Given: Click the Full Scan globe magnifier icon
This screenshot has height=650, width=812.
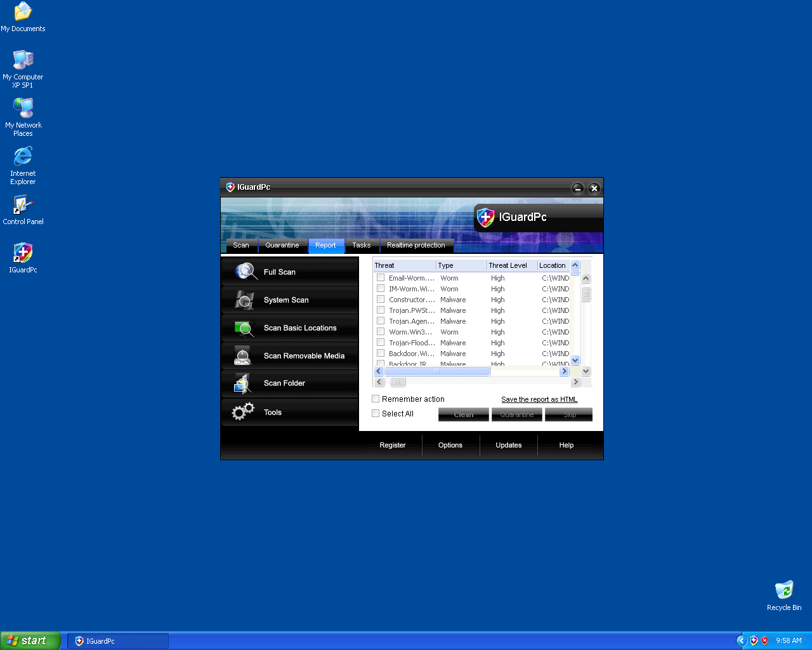Looking at the screenshot, I should 246,272.
